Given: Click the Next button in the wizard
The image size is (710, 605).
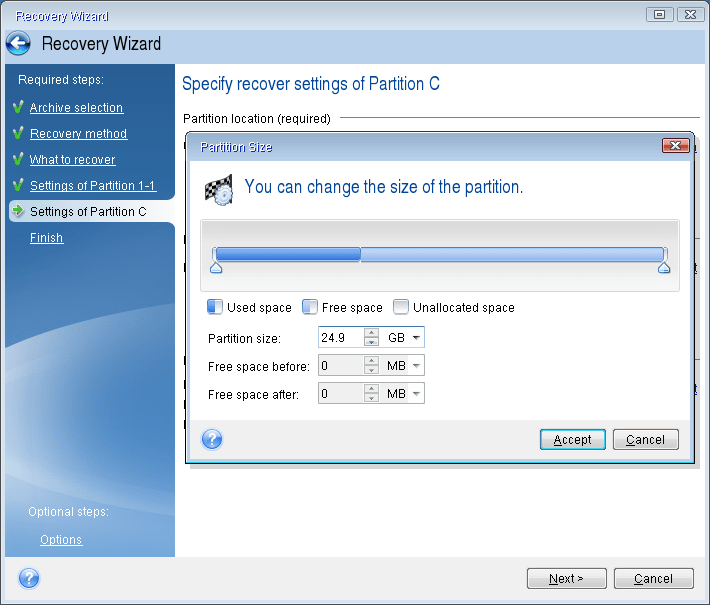Looking at the screenshot, I should 565,578.
